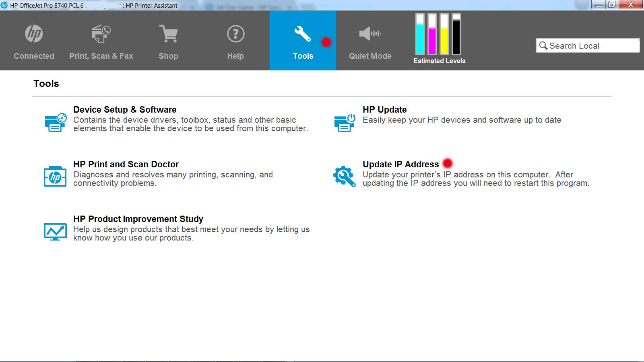Minimize the HP Printer Assistant window
This screenshot has height=362, width=644.
pos(599,5)
